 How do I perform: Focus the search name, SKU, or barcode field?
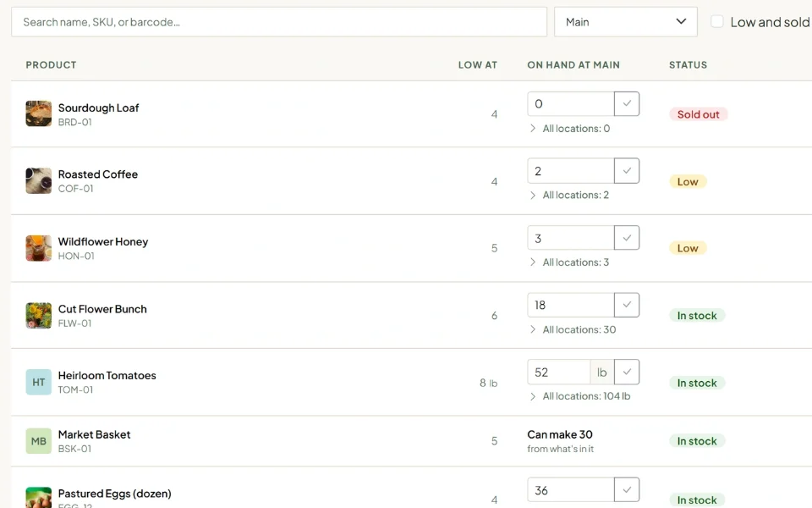(x=279, y=22)
